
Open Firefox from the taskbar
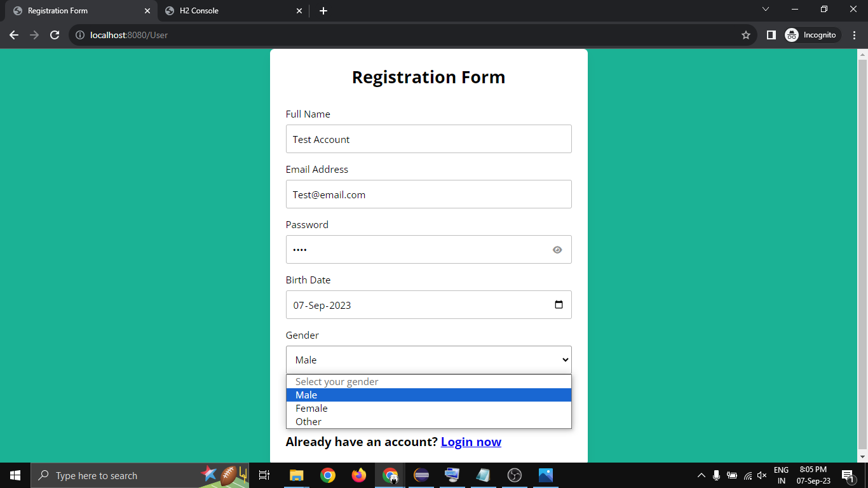[x=359, y=475]
